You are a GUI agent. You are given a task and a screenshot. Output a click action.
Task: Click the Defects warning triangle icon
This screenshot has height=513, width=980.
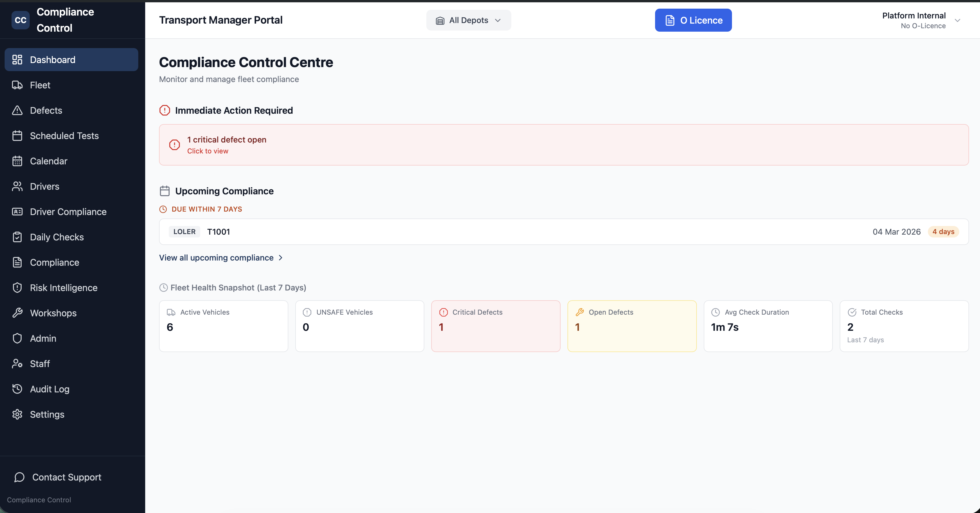pyautogui.click(x=17, y=110)
